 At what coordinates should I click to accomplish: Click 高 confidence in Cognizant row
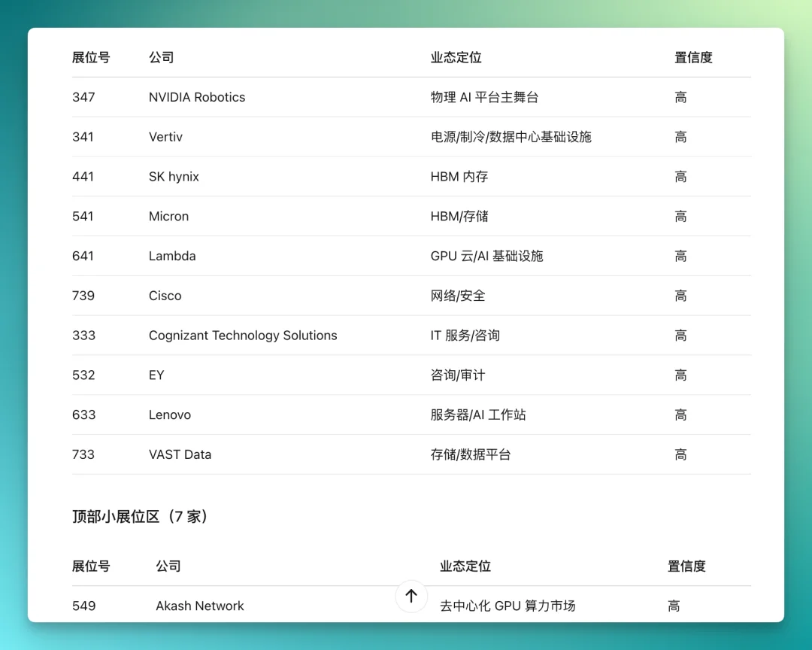680,336
